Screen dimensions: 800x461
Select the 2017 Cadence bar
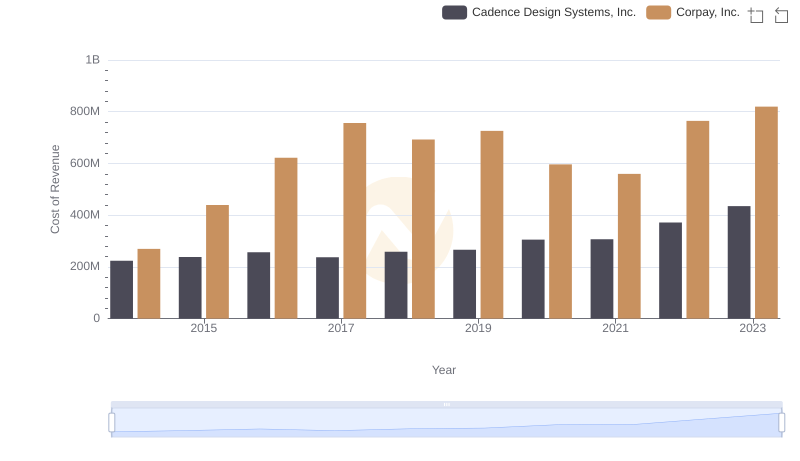click(x=327, y=288)
